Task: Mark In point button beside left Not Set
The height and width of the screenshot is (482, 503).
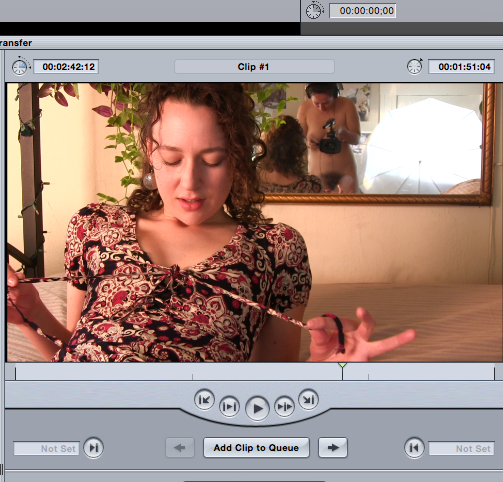Action: (x=93, y=447)
